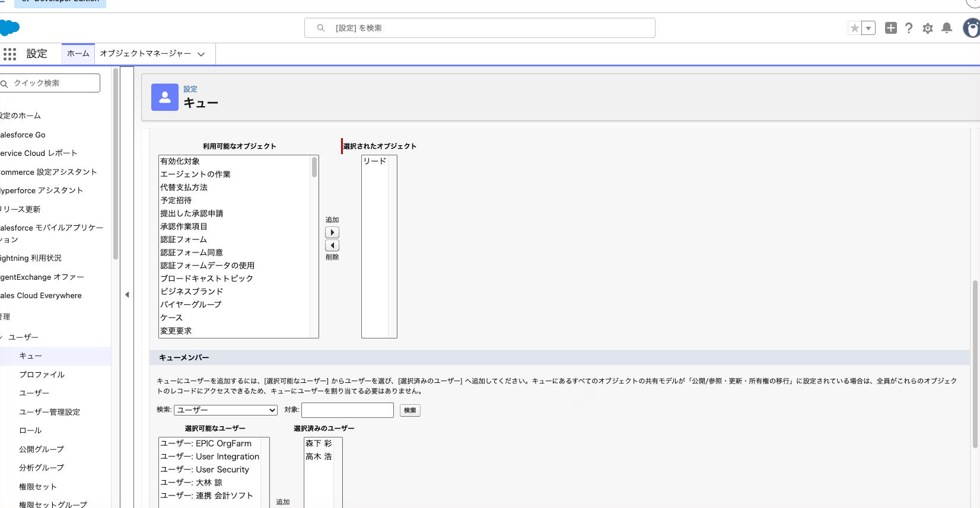Open 権限セット in the sidebar

[x=38, y=487]
